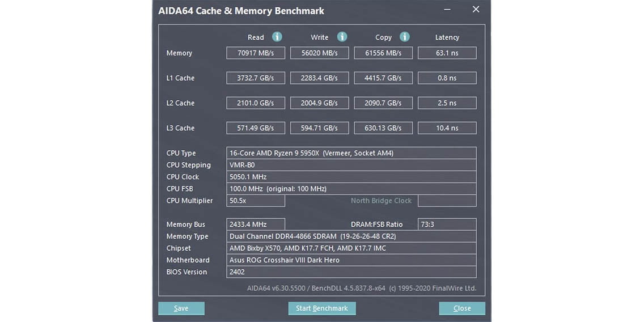
Task: Click the Motherboard Asus ROG Crosshair field
Action: tap(351, 260)
